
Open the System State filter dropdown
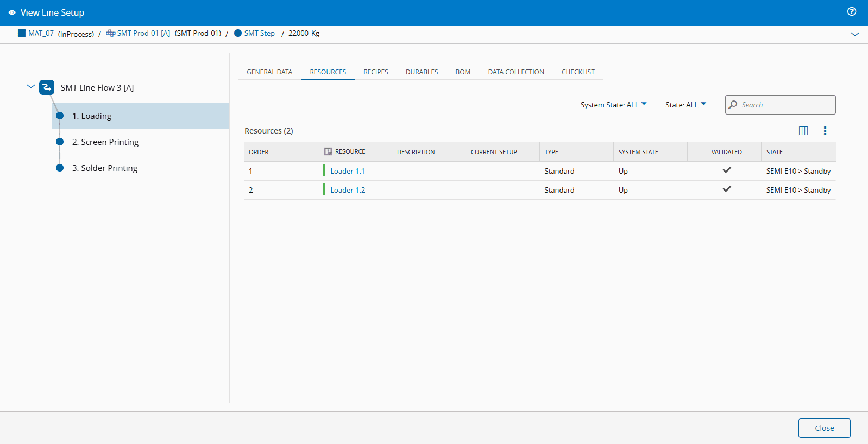tap(613, 105)
